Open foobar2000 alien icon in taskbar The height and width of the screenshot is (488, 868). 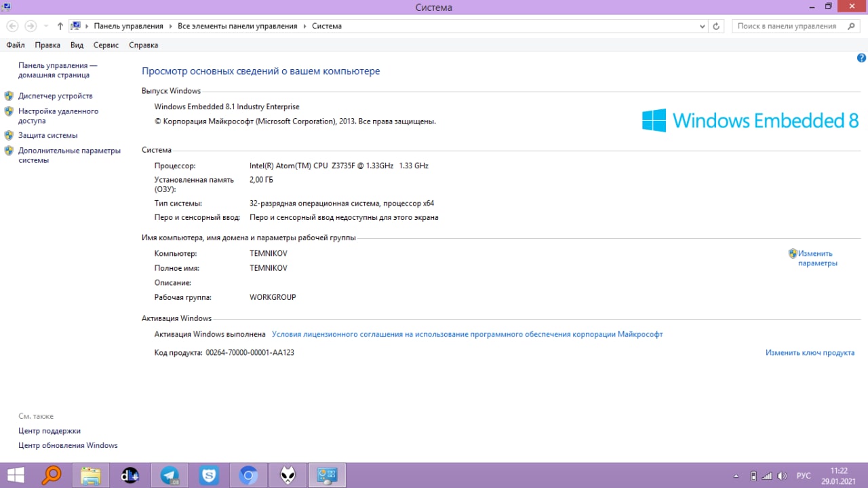[288, 475]
